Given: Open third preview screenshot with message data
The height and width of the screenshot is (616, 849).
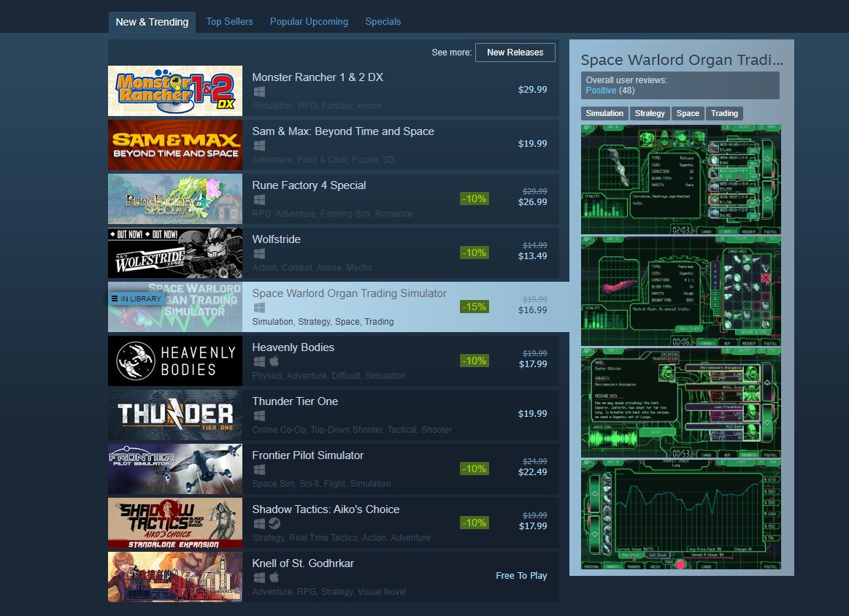Looking at the screenshot, I should tap(680, 403).
